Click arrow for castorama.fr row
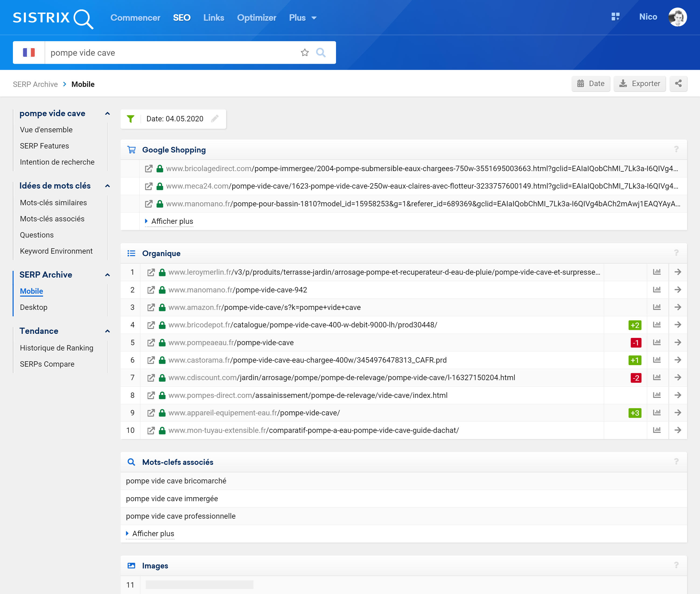The image size is (700, 594). (x=678, y=360)
